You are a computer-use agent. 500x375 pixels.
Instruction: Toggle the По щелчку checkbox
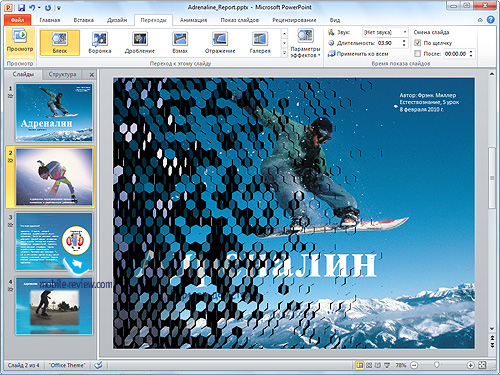(417, 43)
